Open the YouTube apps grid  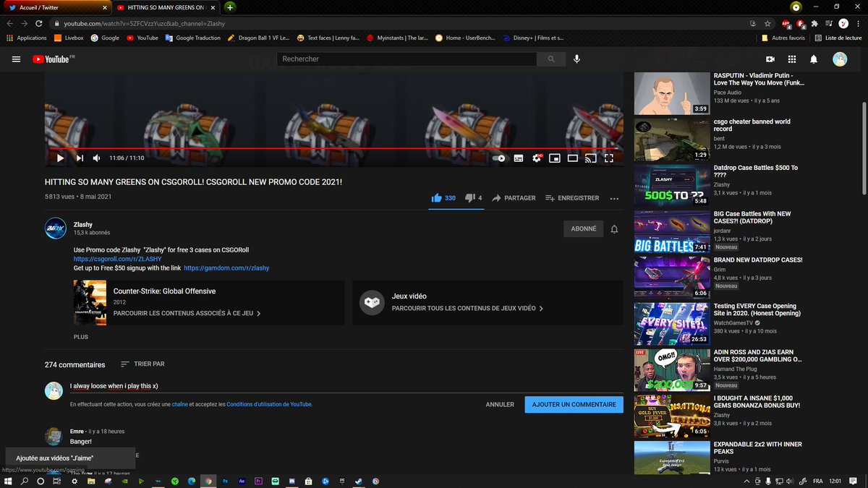792,59
